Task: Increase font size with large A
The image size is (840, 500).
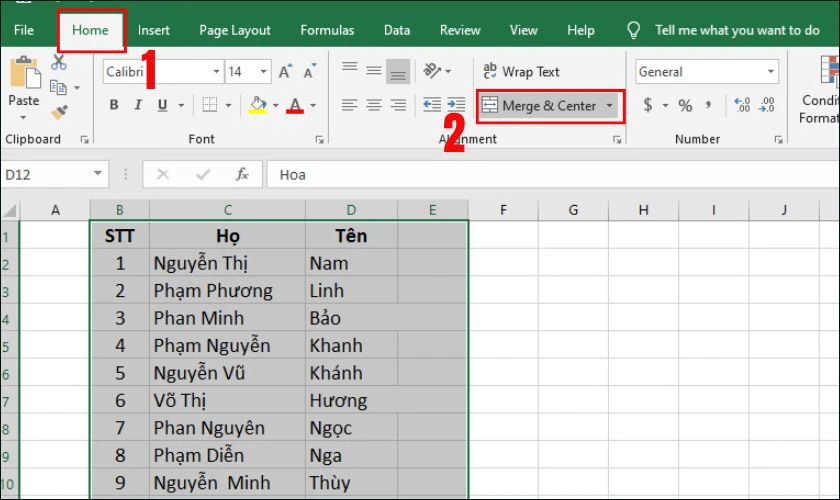Action: [x=285, y=71]
